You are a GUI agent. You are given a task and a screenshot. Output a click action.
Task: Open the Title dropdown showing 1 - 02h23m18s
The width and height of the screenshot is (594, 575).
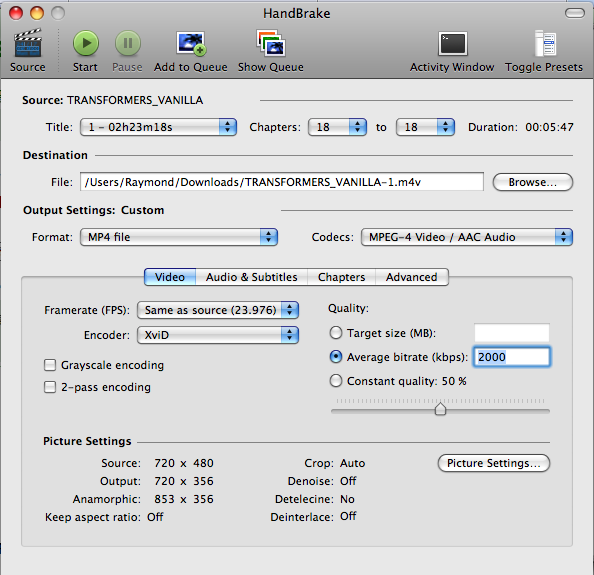pos(158,127)
